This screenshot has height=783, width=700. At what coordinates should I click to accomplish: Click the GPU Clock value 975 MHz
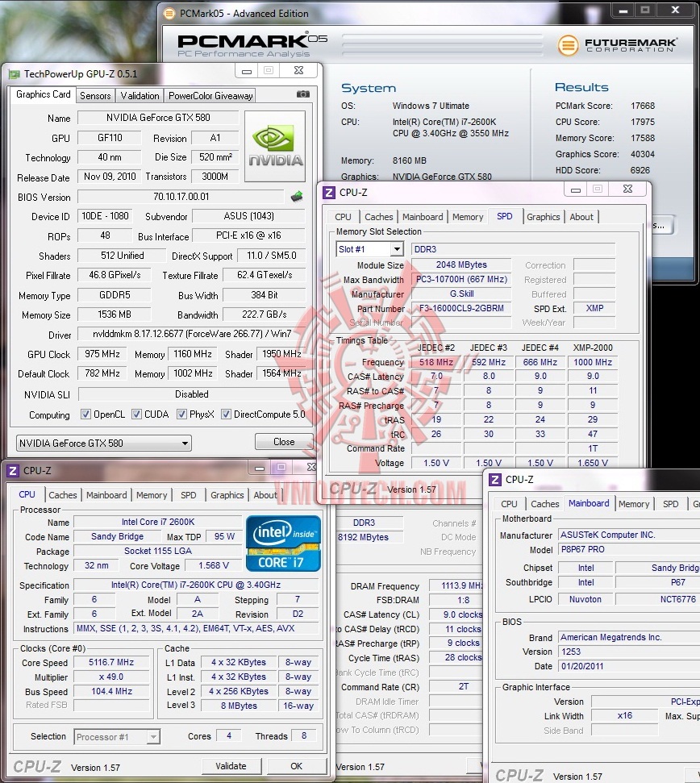pyautogui.click(x=102, y=354)
